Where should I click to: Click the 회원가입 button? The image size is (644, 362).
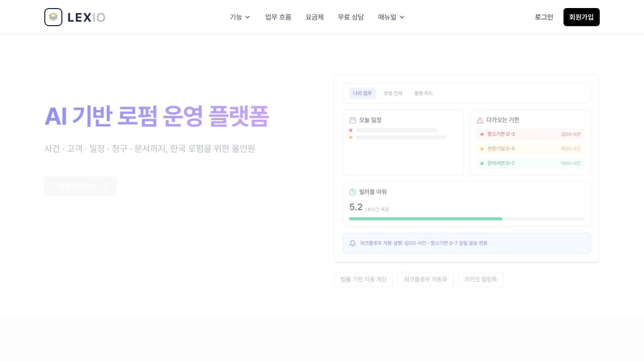pyautogui.click(x=582, y=17)
